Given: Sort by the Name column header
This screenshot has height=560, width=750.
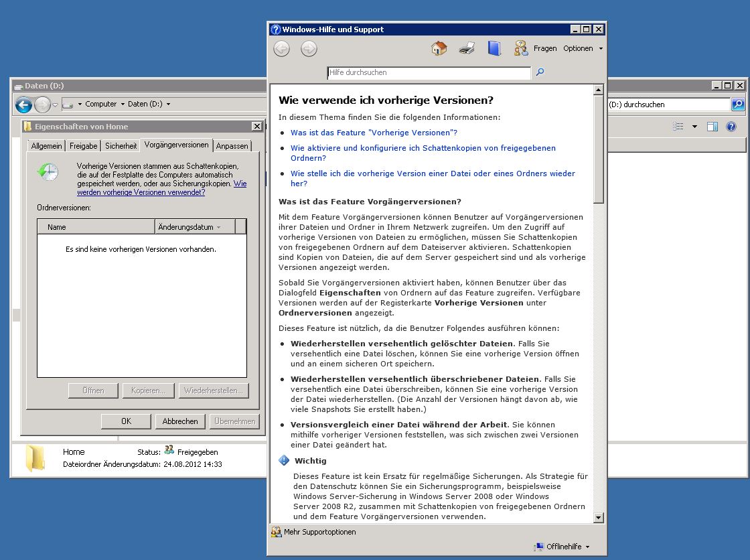Looking at the screenshot, I should (x=96, y=227).
